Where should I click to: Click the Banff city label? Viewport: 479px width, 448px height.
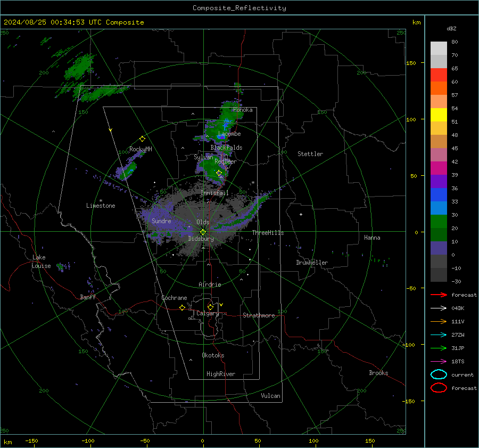(x=88, y=297)
